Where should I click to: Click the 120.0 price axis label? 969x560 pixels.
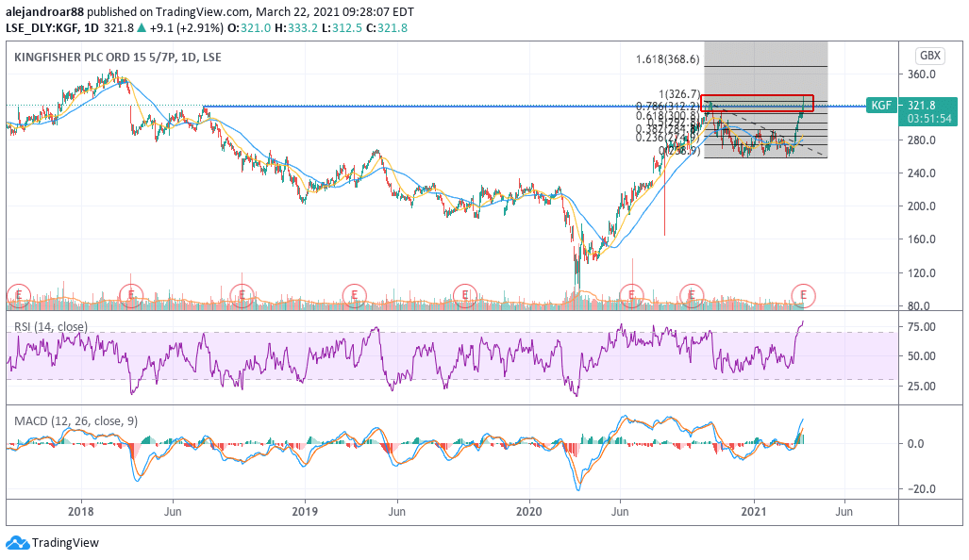[920, 272]
